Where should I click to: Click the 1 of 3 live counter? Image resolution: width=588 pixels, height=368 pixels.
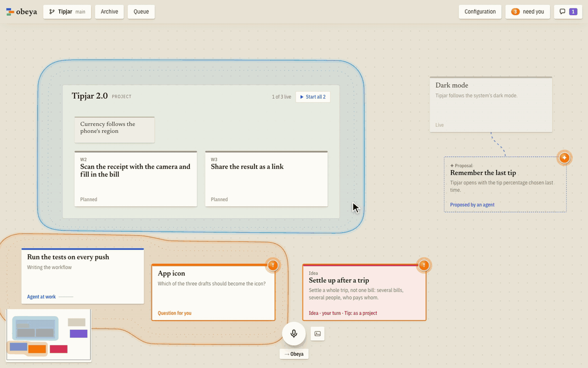pos(281,97)
